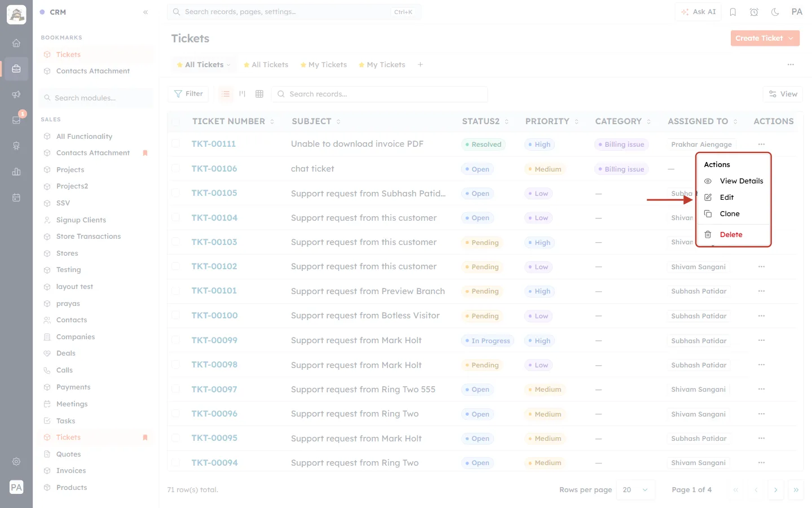This screenshot has height=508, width=812.
Task: Click the Filter button
Action: tap(188, 94)
